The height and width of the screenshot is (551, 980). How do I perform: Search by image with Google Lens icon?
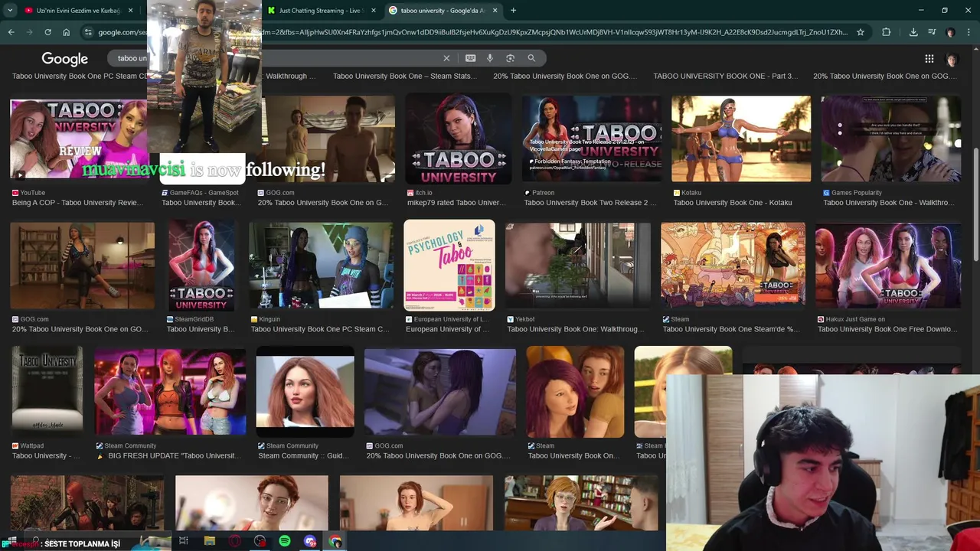pos(510,58)
